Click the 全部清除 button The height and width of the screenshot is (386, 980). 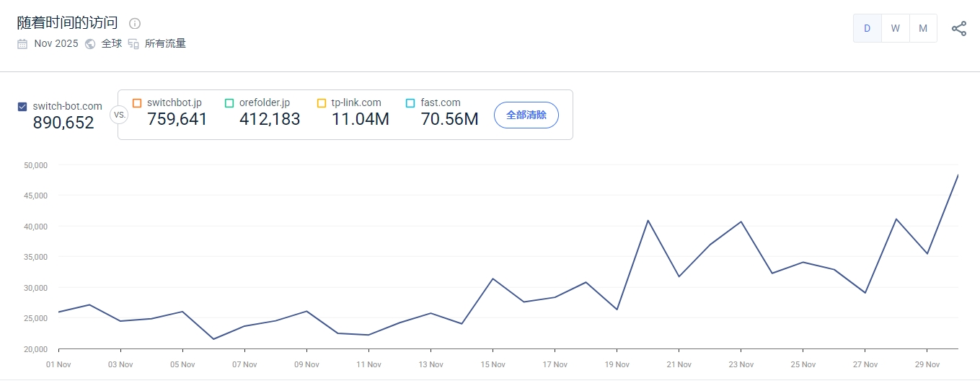tap(526, 115)
